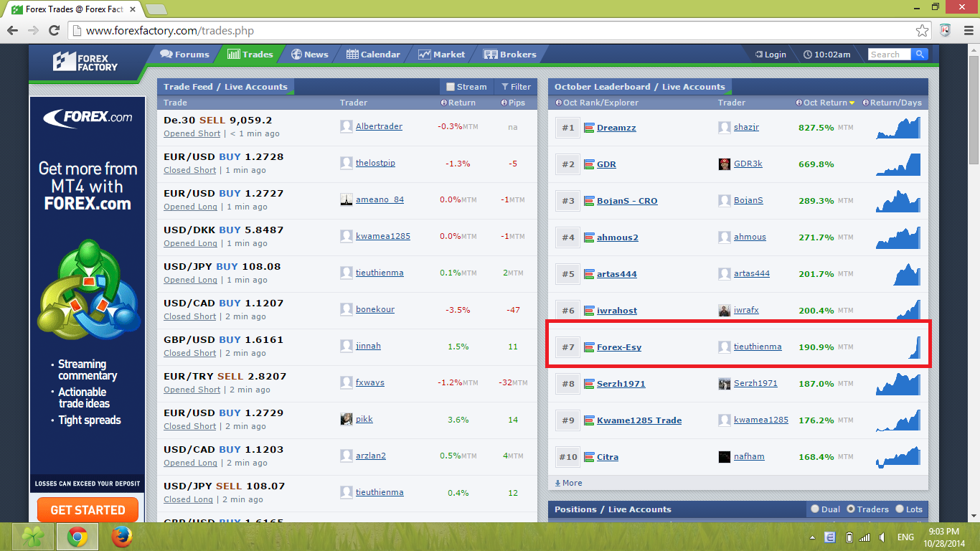
Task: Open thelostpip trader profile
Action: 375,163
